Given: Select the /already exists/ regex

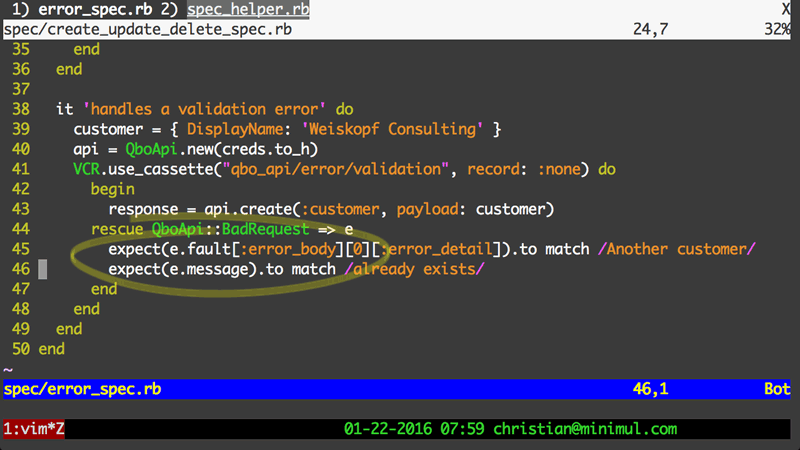Looking at the screenshot, I should tap(414, 269).
